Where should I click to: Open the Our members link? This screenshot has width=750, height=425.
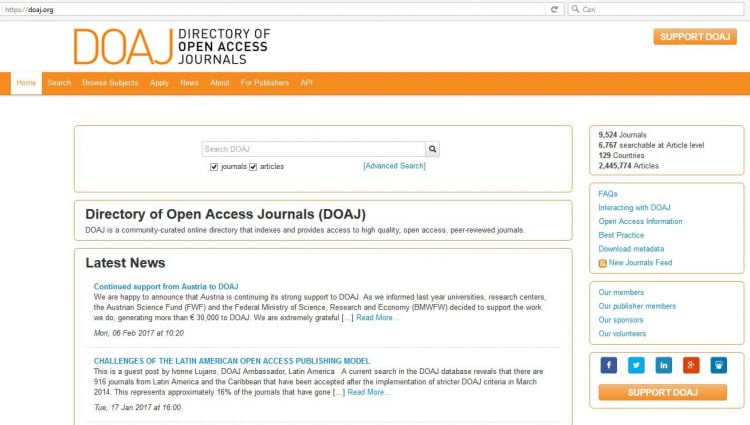[x=621, y=292]
